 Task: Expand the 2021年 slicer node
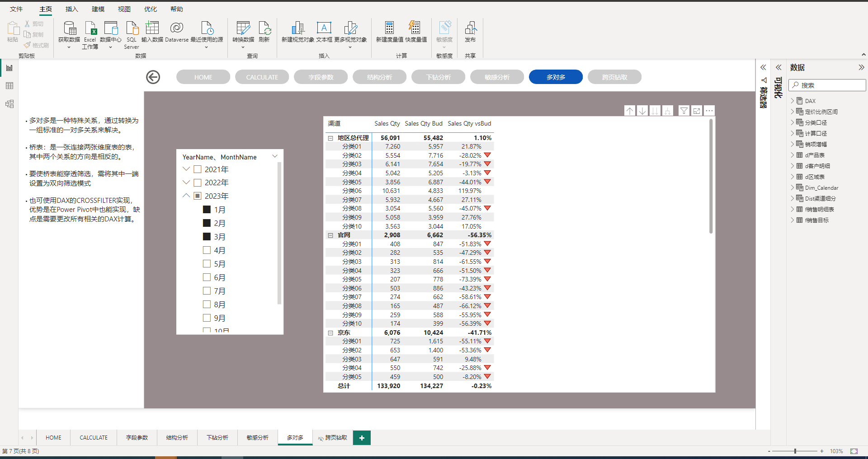click(x=186, y=169)
